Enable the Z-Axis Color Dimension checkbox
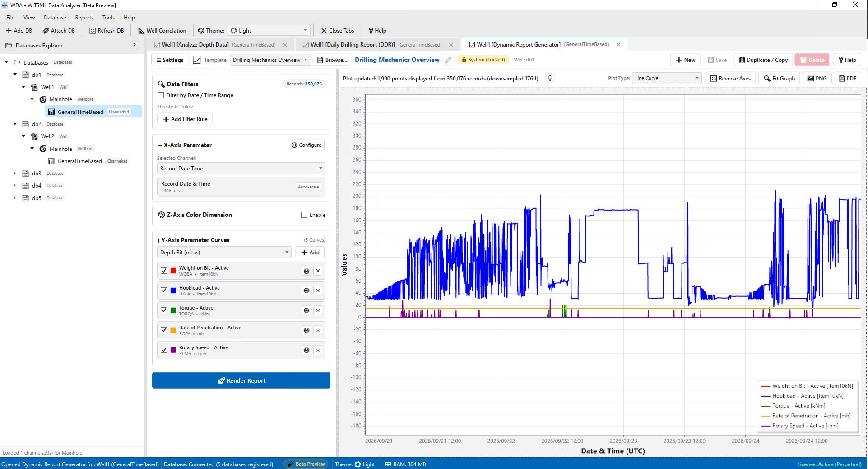 (304, 215)
